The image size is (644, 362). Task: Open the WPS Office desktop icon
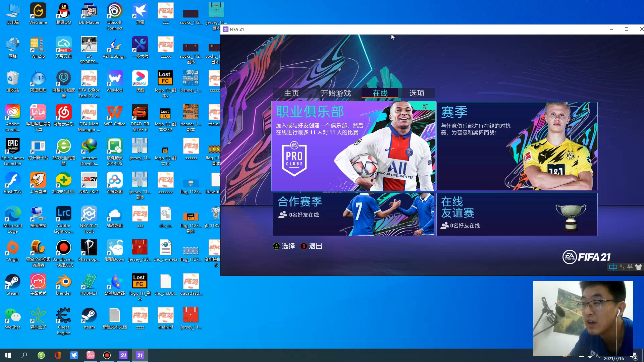pyautogui.click(x=114, y=115)
